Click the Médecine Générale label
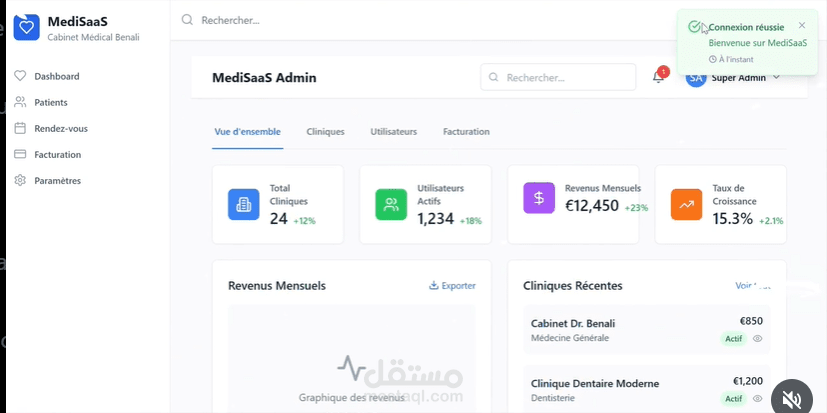The image size is (827, 413). tap(570, 338)
